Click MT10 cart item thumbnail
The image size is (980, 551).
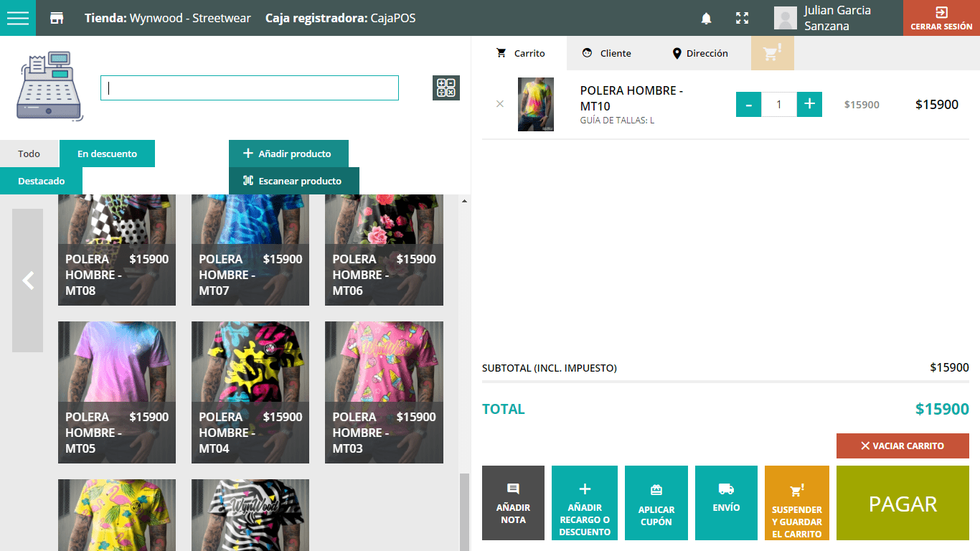pos(536,104)
